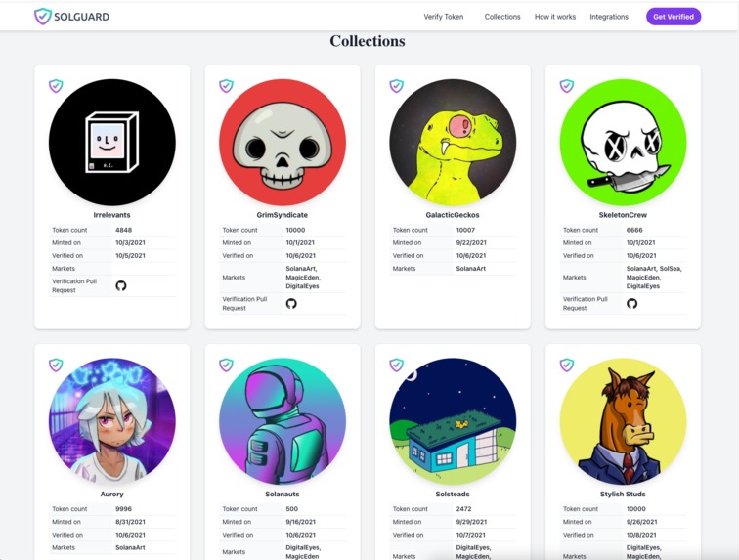Click the Stylish Studs collection name

pos(623,494)
